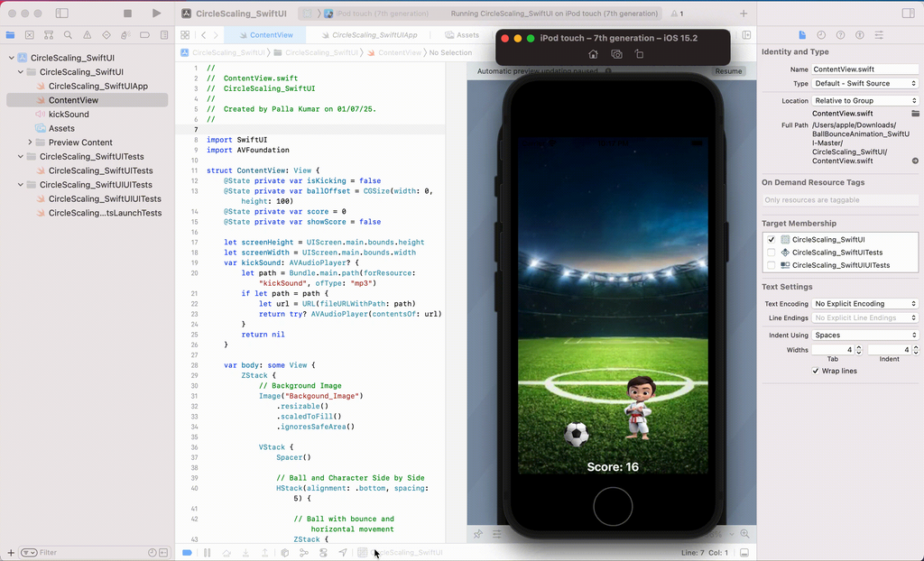Image resolution: width=924 pixels, height=561 pixels.
Task: Switch to the CircleScaling_SwiftUIApp editor tab
Action: [368, 35]
